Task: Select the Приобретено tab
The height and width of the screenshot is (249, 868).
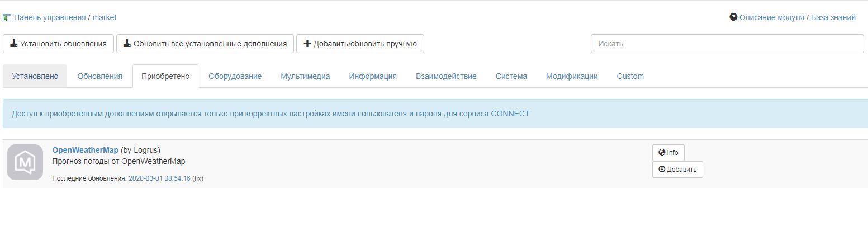Action: tap(165, 76)
